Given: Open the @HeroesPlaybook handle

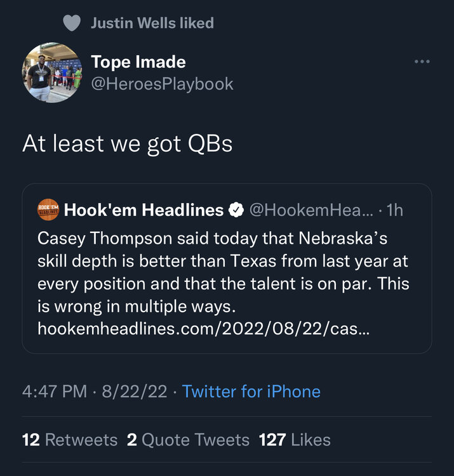Looking at the screenshot, I should point(162,84).
